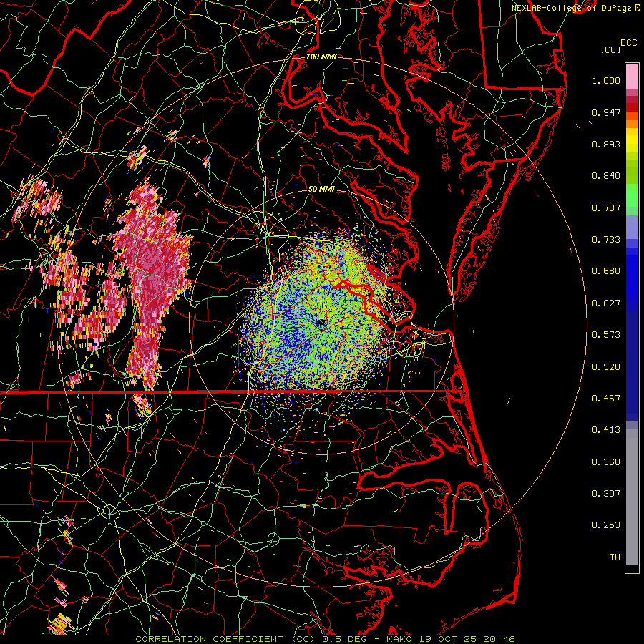644x644 pixels.
Task: Click the 0.520 color scale value
Action: pos(606,367)
